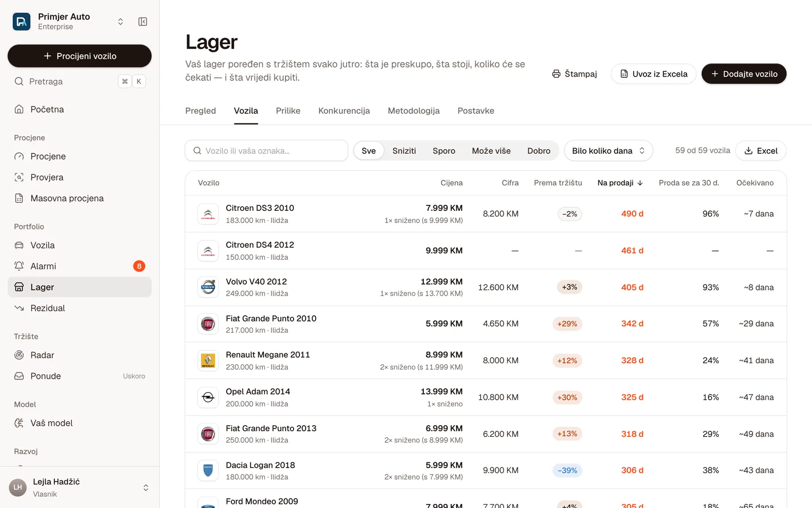
Task: Click the Volvo logo thumbnail
Action: [x=208, y=287]
